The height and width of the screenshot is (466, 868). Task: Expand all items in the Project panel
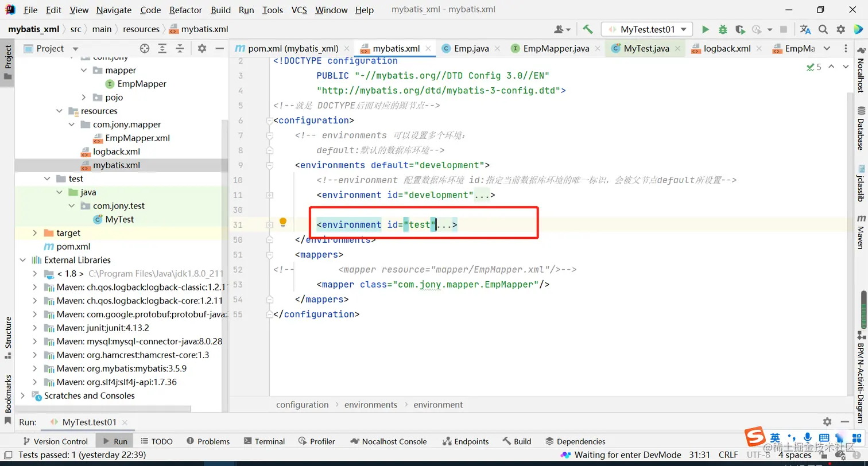(x=162, y=49)
